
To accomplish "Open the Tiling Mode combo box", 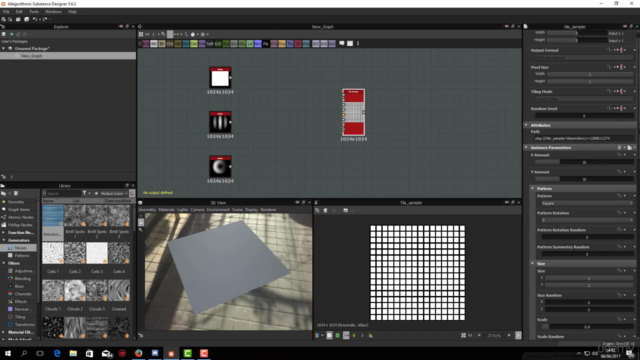I will click(584, 99).
